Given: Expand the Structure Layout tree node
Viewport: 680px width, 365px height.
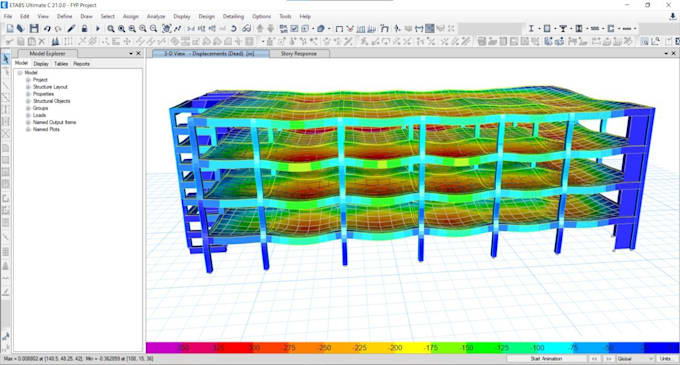Looking at the screenshot, I should [x=28, y=87].
